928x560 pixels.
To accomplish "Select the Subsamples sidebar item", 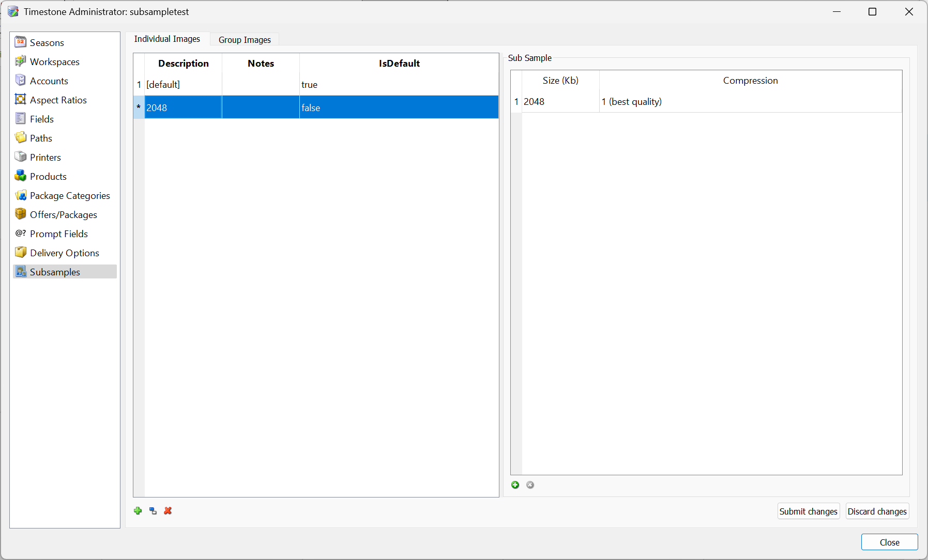I will pos(65,272).
